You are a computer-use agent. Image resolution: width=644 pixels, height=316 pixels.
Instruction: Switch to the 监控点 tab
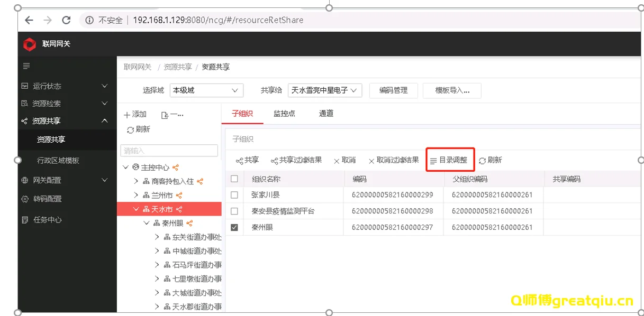tap(284, 113)
